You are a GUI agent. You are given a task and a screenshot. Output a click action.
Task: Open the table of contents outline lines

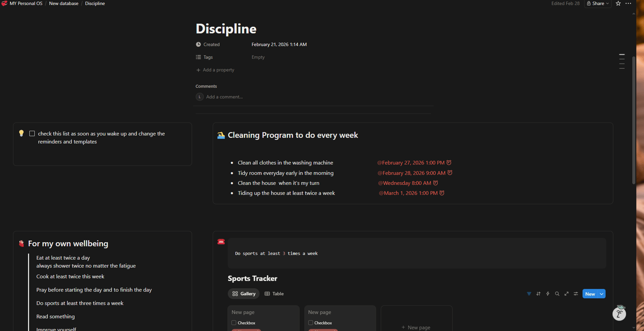(622, 61)
